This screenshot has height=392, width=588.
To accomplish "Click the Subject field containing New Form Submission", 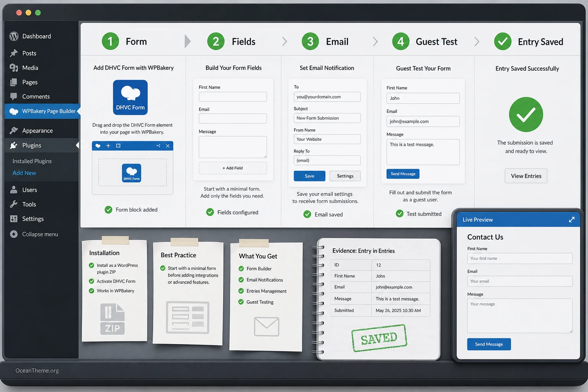I will (x=327, y=118).
